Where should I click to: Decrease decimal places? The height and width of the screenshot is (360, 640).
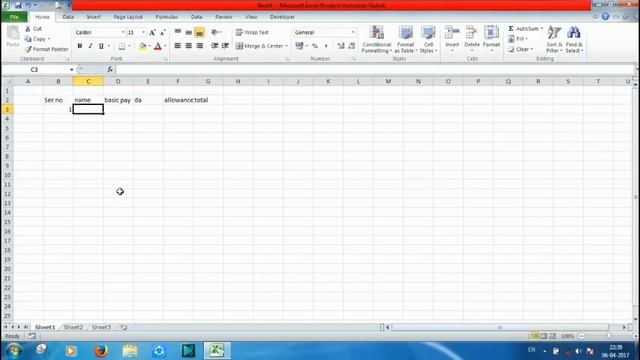pyautogui.click(x=351, y=46)
